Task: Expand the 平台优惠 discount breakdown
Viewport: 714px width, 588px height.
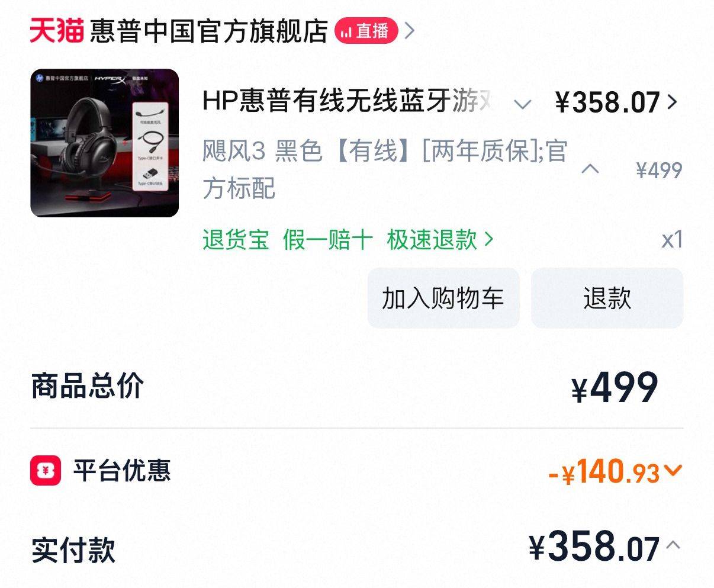Action: coord(673,471)
